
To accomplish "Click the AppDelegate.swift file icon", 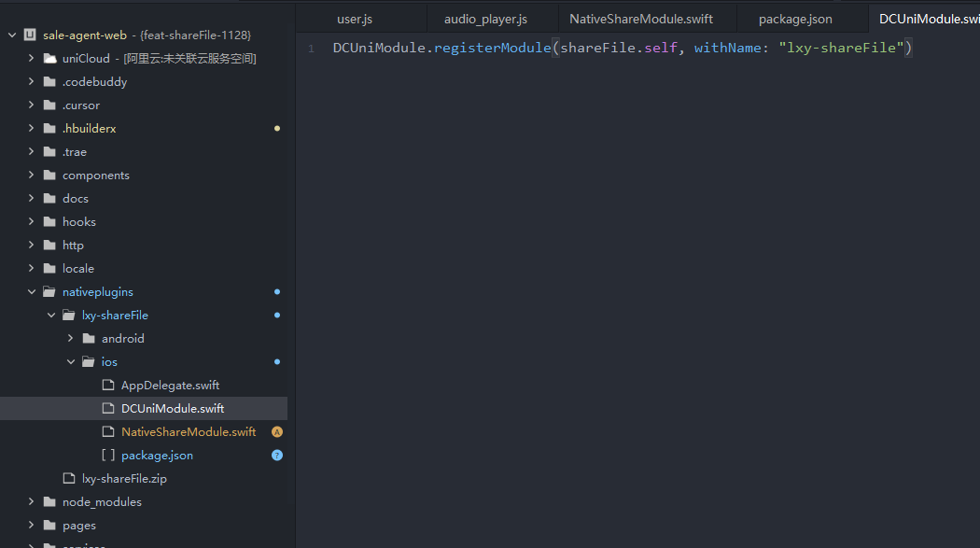I will (108, 386).
